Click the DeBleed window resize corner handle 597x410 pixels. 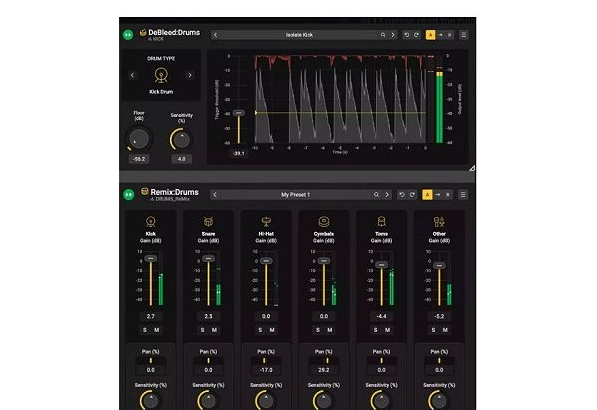point(472,168)
